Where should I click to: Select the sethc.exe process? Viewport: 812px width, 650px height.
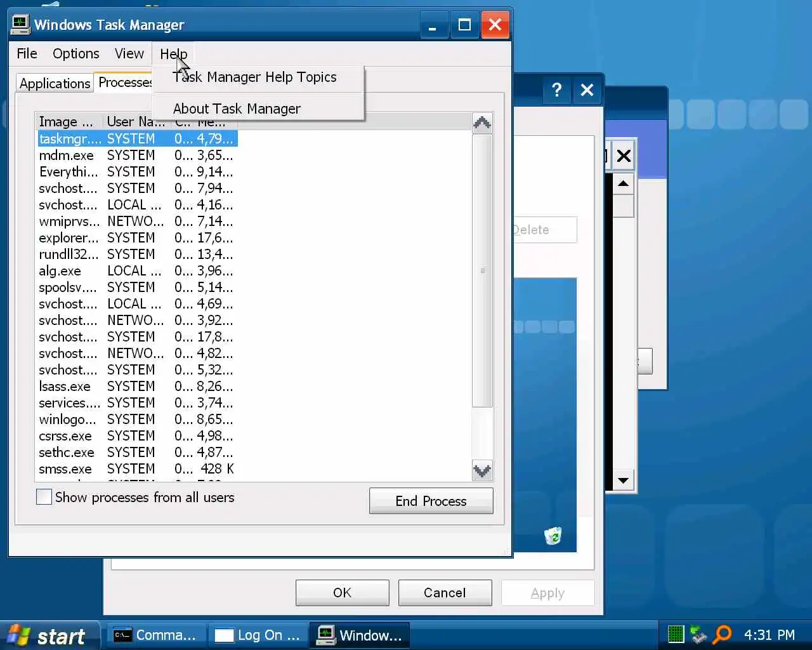(x=136, y=452)
